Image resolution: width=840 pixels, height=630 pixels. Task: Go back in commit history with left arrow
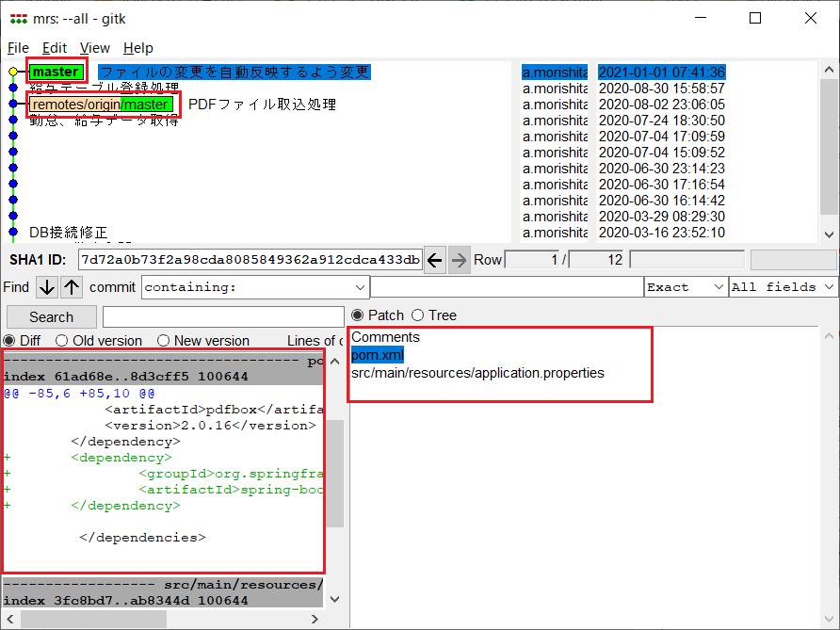(x=435, y=260)
